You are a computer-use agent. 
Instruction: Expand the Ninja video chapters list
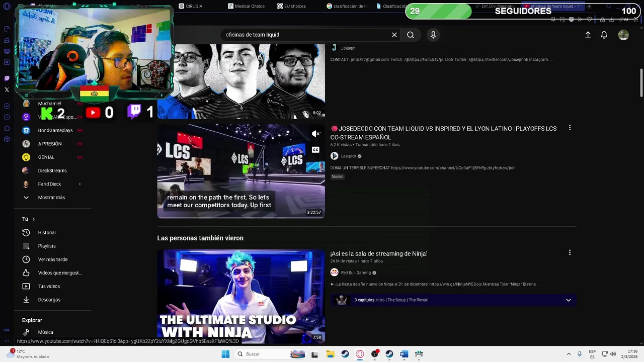click(569, 300)
